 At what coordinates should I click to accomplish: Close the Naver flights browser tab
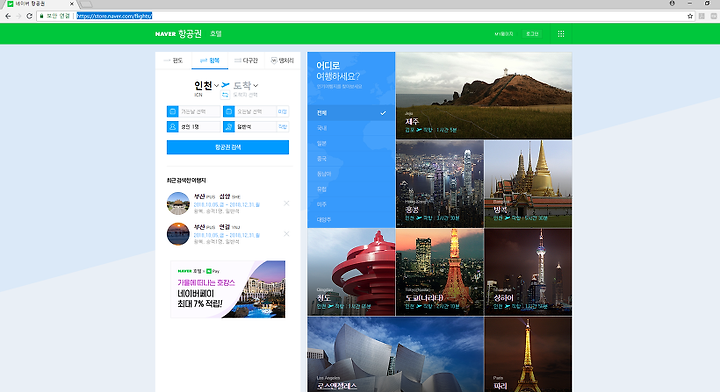(72, 4)
